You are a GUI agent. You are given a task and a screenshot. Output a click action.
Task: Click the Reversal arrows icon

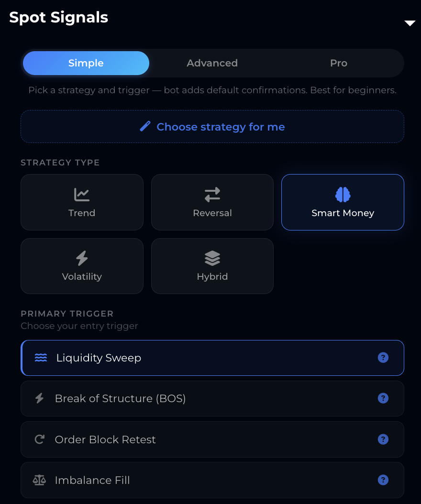pyautogui.click(x=212, y=195)
